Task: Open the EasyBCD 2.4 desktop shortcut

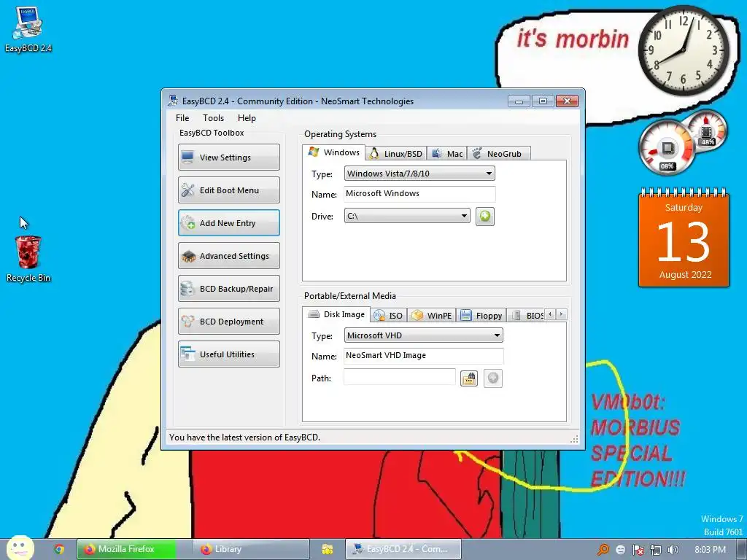Action: (28, 29)
